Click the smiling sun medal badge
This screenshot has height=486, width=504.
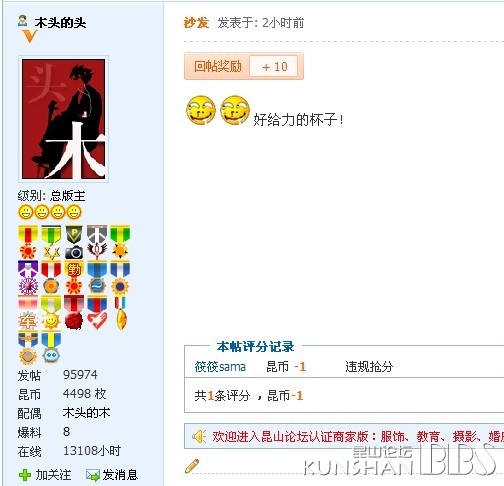click(x=51, y=313)
